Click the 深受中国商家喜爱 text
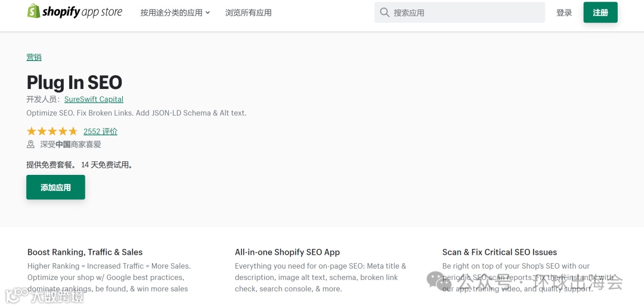Viewport: 644px width, 308px height. 70,144
